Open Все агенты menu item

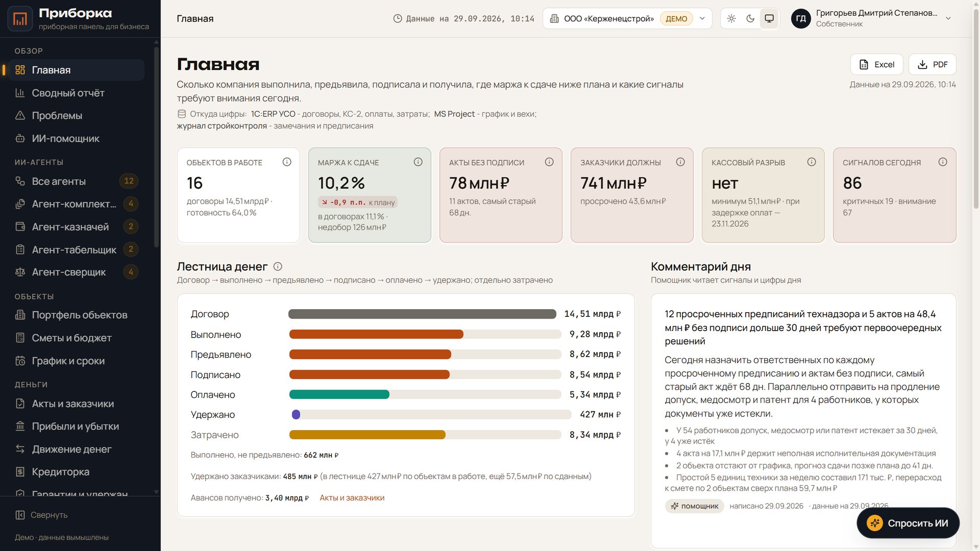click(77, 181)
